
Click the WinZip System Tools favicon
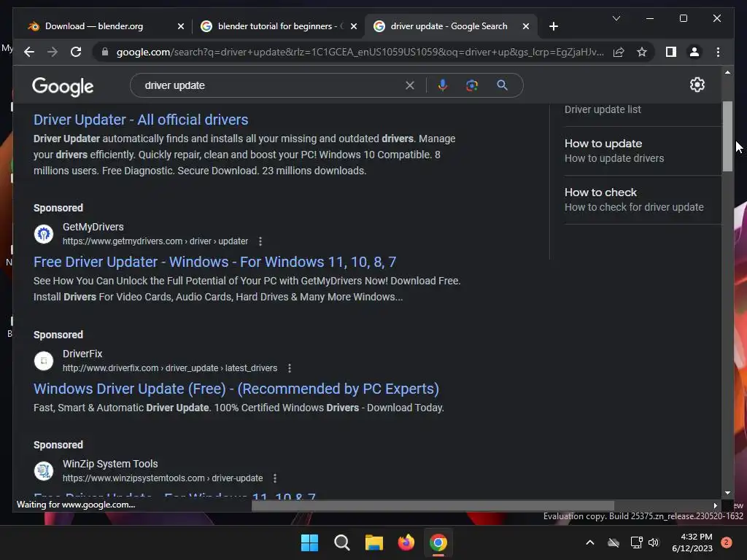[44, 470]
